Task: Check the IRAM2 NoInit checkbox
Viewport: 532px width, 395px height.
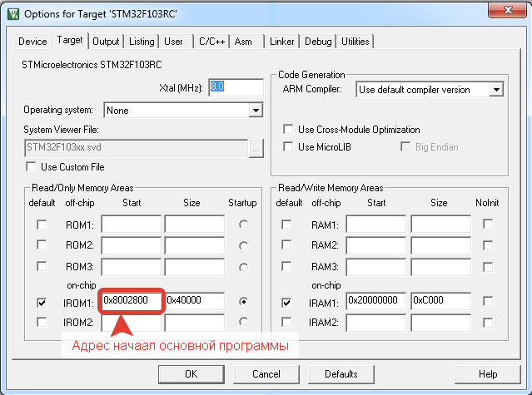Action: pyautogui.click(x=488, y=323)
